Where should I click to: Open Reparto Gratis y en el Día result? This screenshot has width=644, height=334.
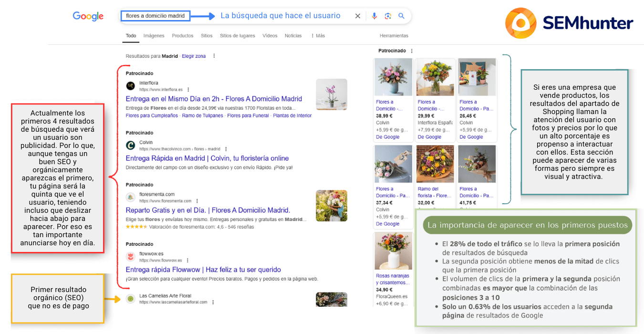[208, 210]
